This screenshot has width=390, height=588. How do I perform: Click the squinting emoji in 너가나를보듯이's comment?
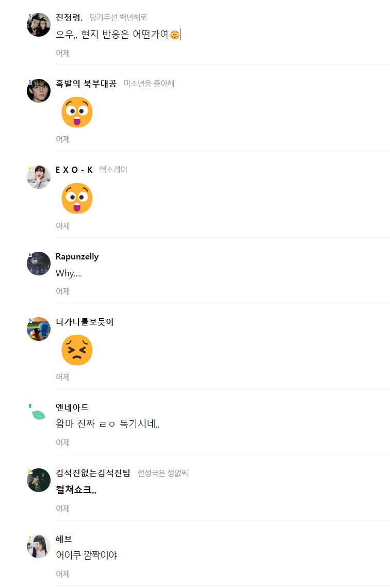77,350
